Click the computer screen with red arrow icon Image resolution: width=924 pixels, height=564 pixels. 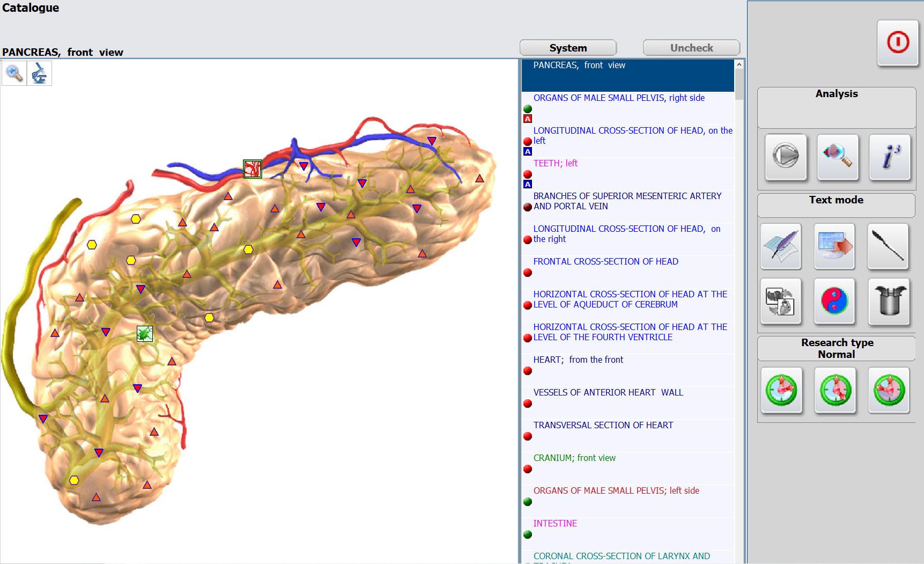click(834, 246)
